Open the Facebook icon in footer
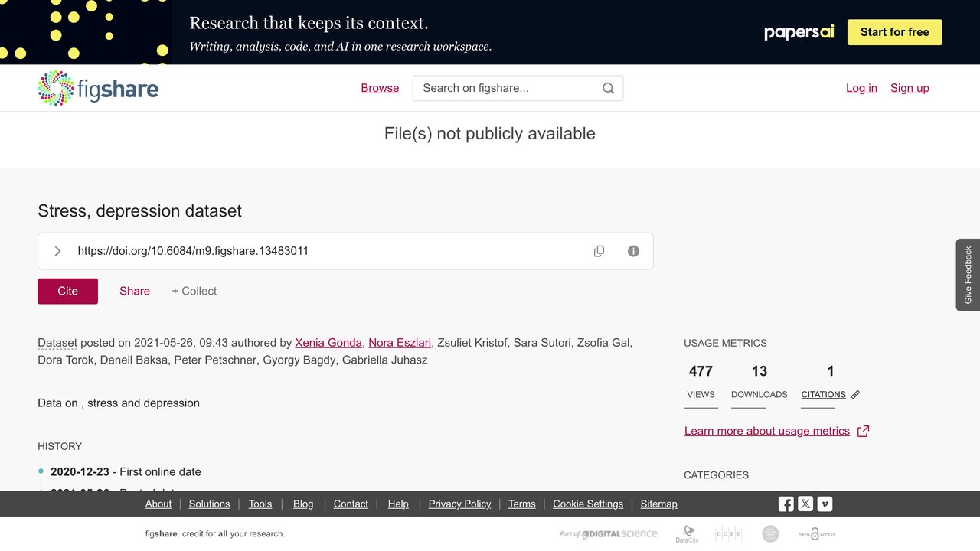 point(786,504)
